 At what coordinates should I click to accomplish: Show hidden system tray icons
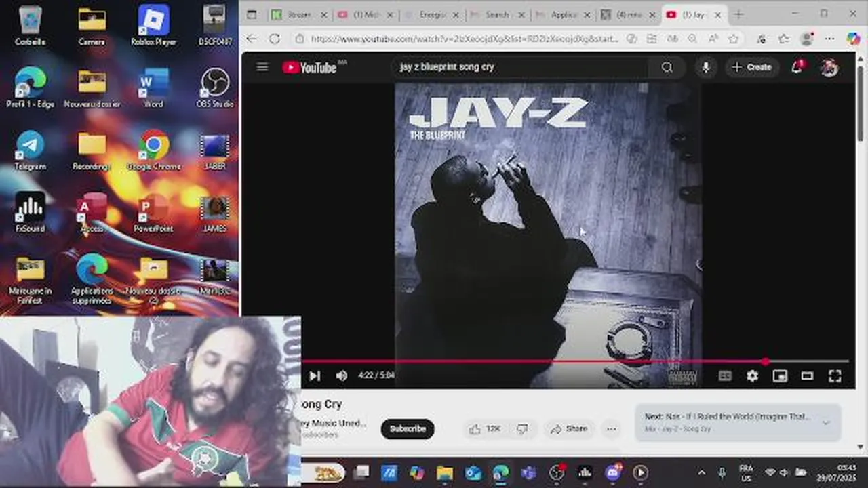pyautogui.click(x=701, y=472)
